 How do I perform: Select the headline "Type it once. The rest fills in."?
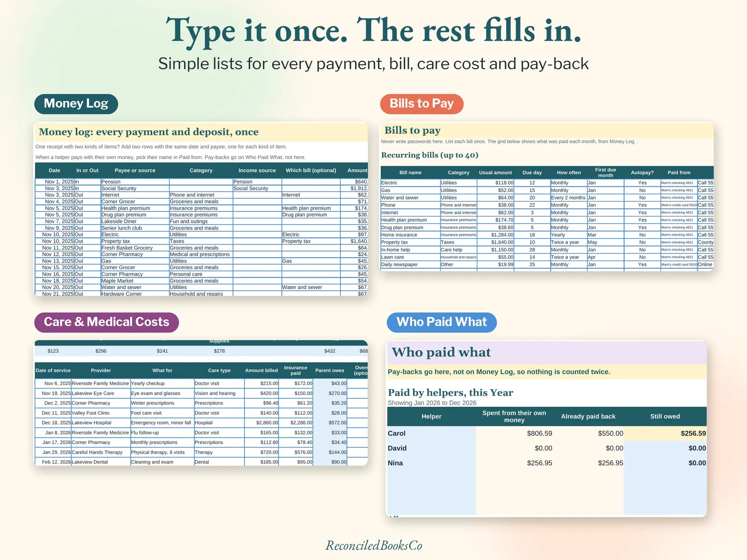point(373,31)
